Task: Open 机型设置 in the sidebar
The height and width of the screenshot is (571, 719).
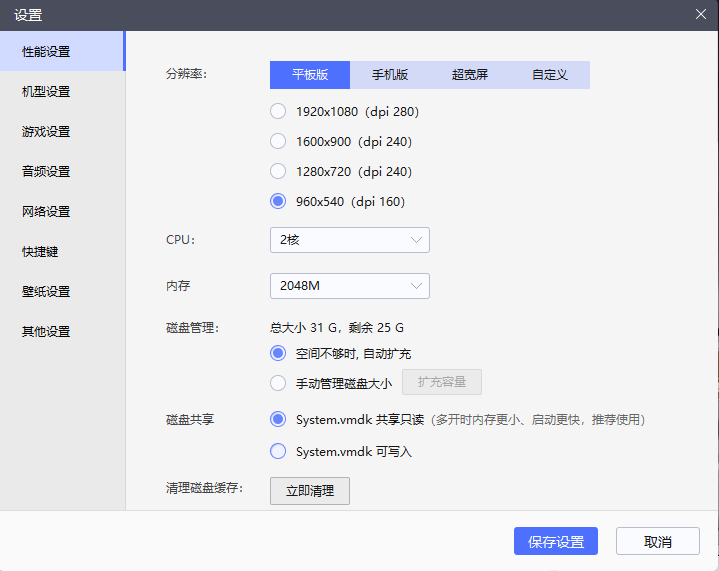Action: [46, 92]
